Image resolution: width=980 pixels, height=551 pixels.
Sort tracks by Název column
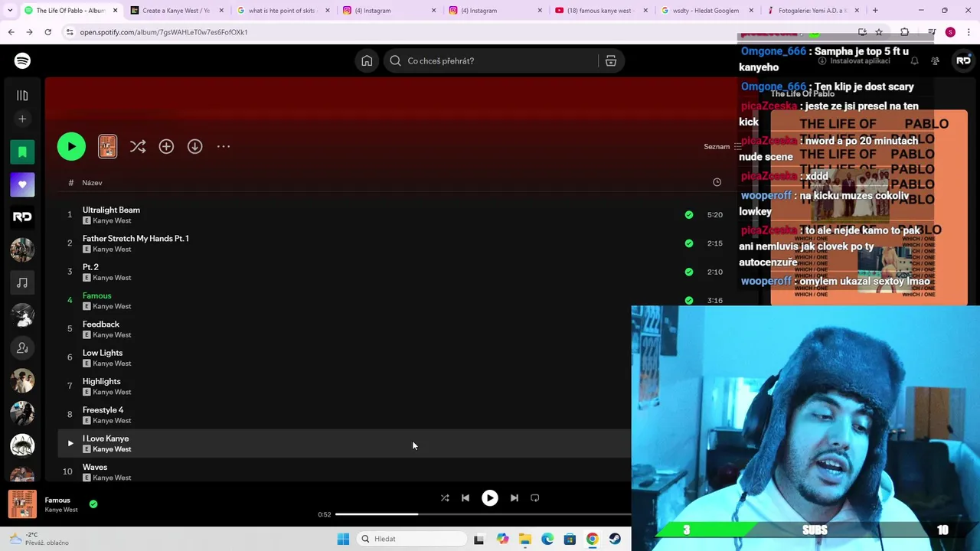pyautogui.click(x=92, y=183)
